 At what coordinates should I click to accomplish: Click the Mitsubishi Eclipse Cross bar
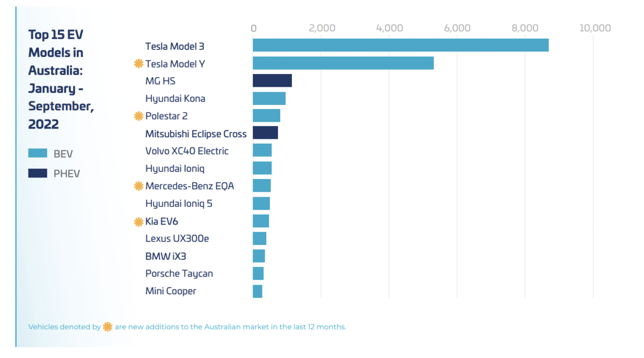tap(266, 133)
